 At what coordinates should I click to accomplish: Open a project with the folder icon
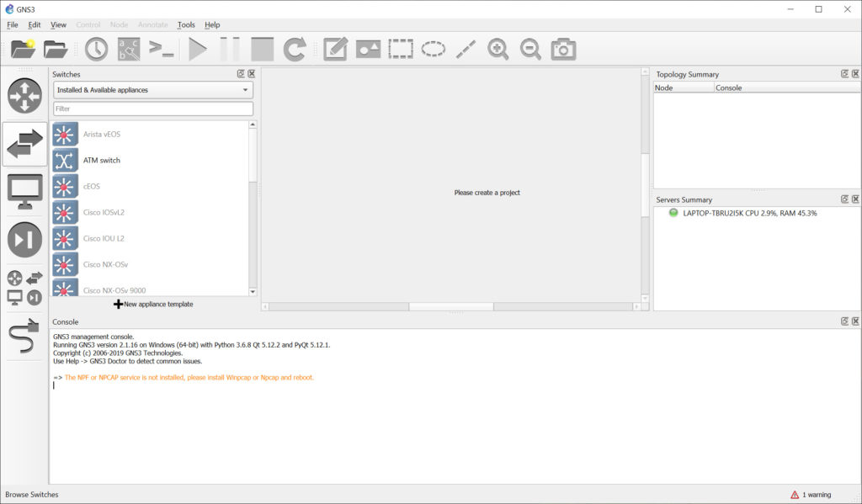click(56, 50)
